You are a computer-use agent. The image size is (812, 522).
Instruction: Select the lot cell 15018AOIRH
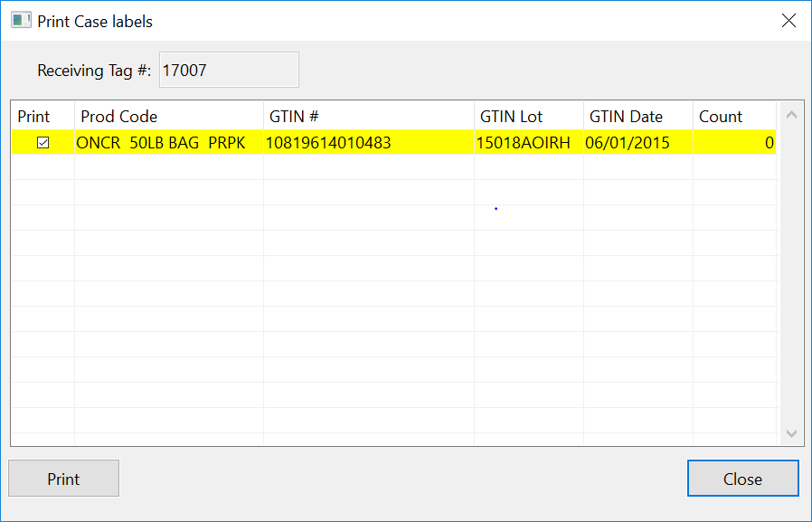(x=524, y=143)
